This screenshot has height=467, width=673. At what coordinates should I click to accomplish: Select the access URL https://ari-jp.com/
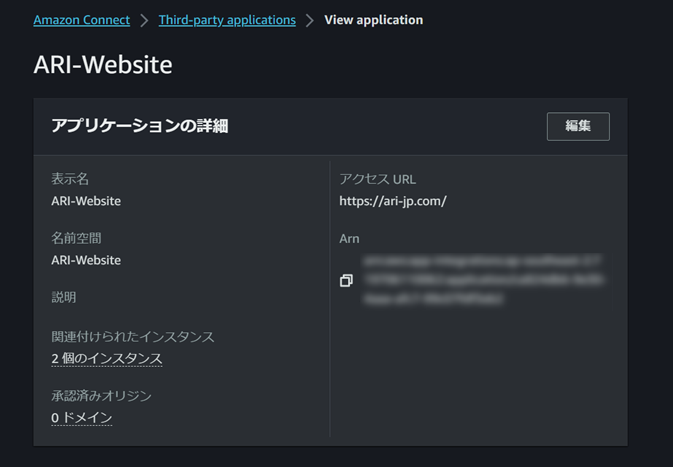click(x=393, y=201)
